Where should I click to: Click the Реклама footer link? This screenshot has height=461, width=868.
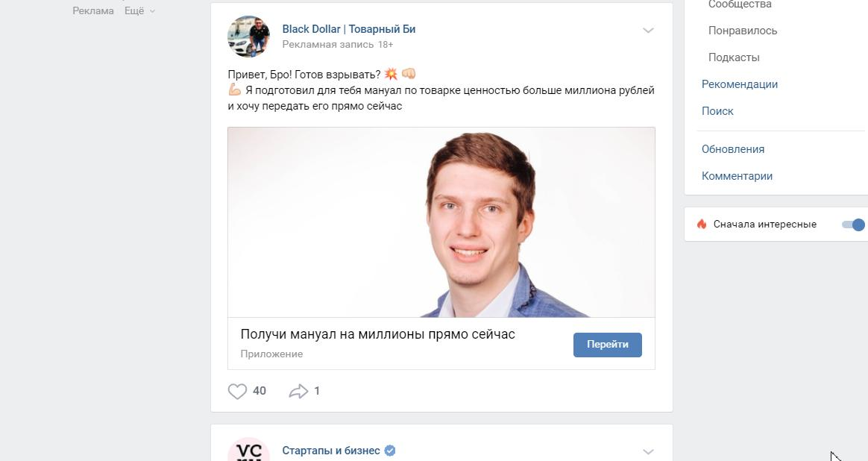[x=93, y=10]
